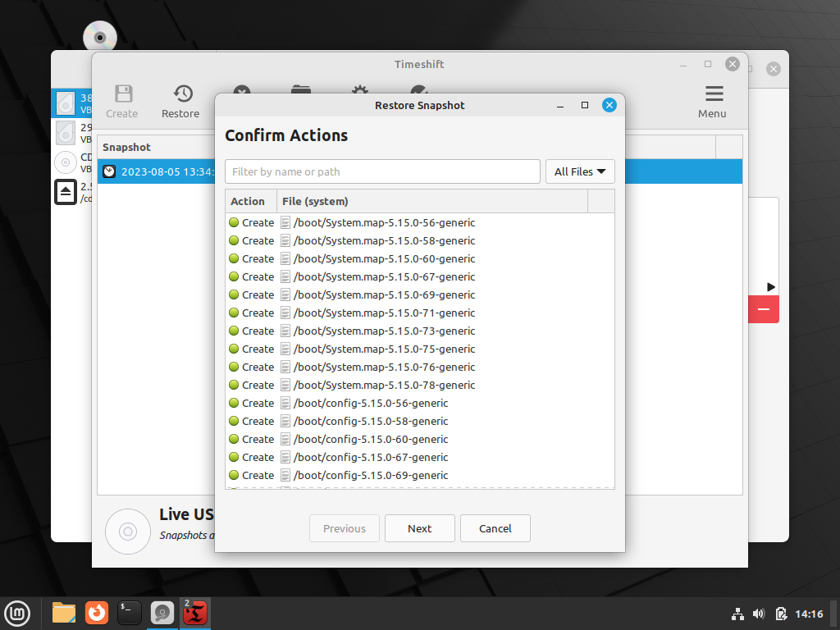Select row /boot/System.map-5.15.0-67-generic
This screenshot has height=630, width=840.
click(x=419, y=277)
